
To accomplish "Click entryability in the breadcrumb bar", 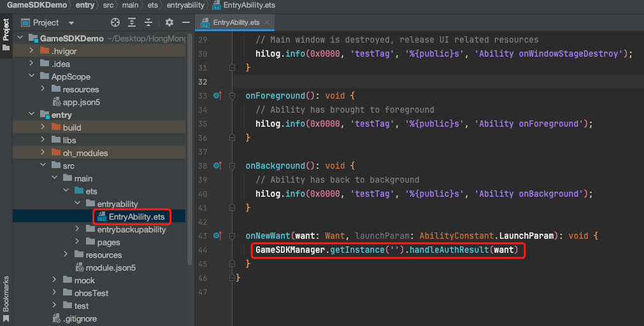I will point(185,5).
